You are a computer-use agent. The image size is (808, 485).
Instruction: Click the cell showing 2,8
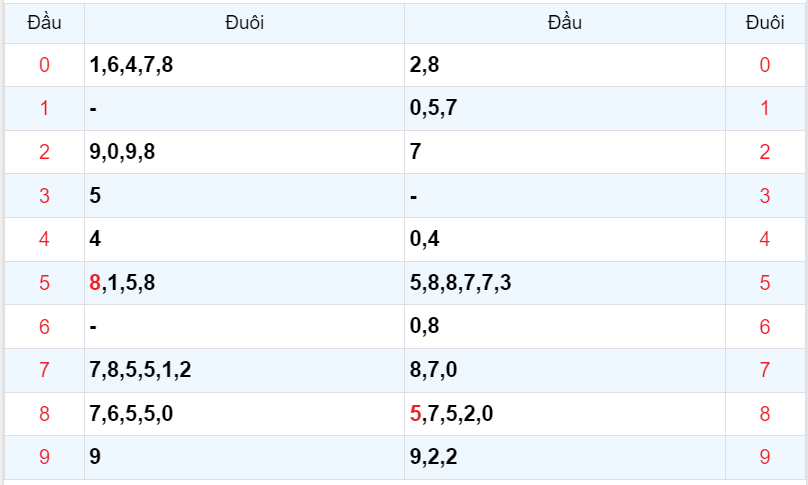[425, 66]
